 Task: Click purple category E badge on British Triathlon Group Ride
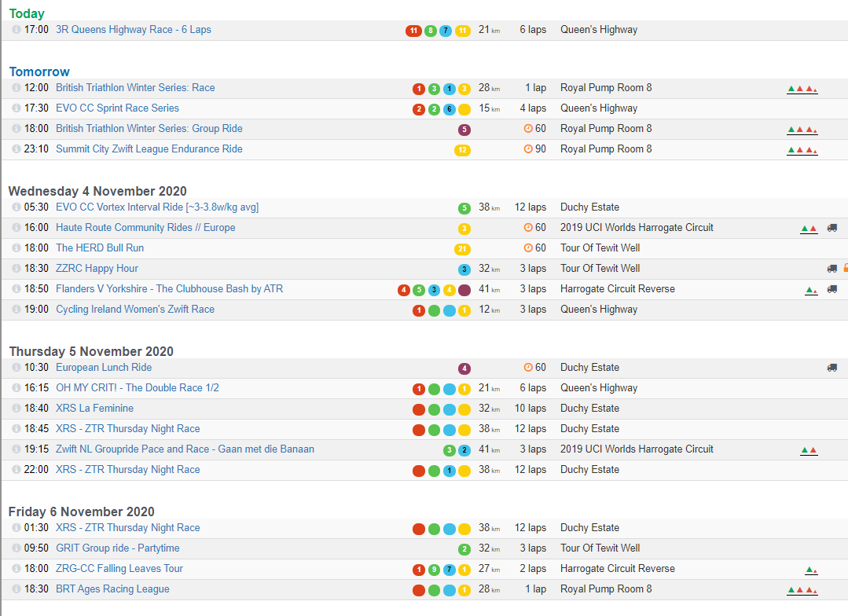point(464,130)
